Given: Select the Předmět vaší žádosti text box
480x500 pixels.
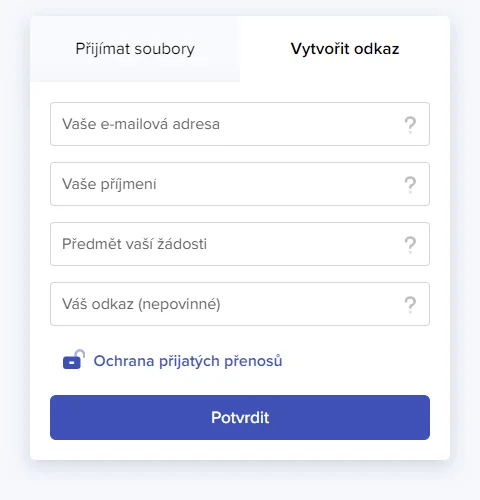Looking at the screenshot, I should point(240,244).
